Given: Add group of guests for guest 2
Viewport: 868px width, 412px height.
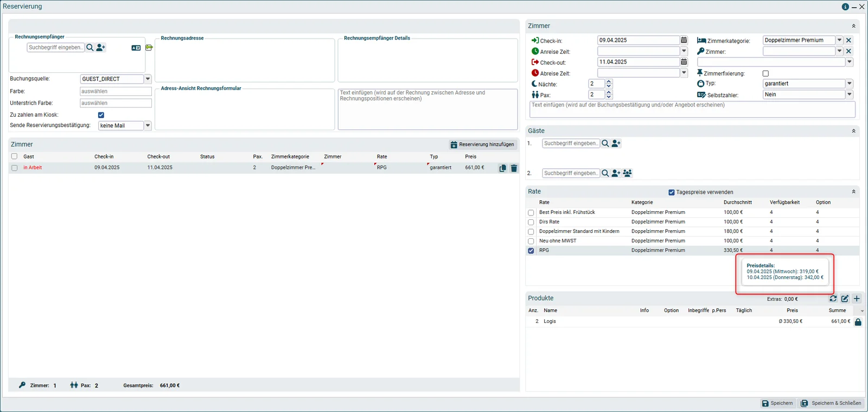Looking at the screenshot, I should click(628, 173).
